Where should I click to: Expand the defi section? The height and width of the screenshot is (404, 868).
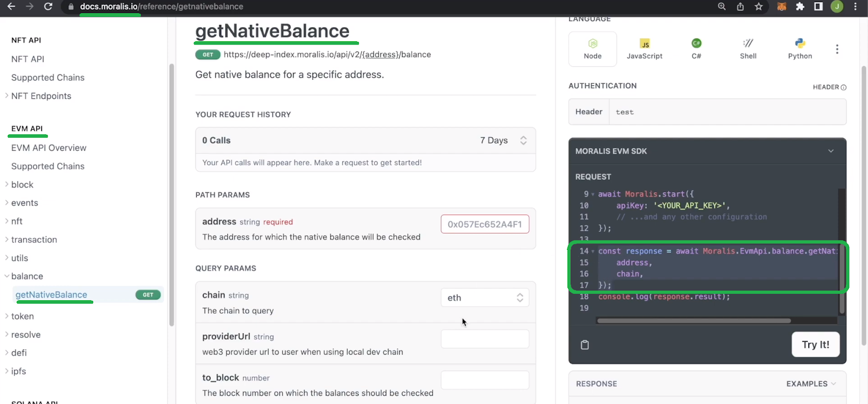(x=7, y=353)
